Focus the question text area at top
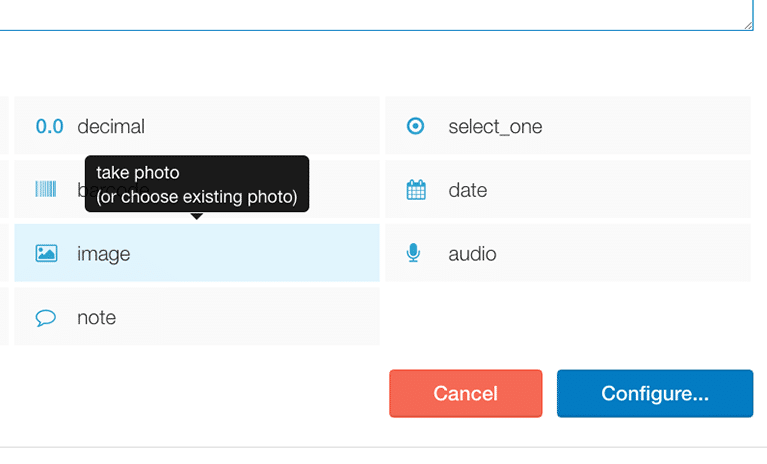767x464 pixels. pyautogui.click(x=374, y=15)
